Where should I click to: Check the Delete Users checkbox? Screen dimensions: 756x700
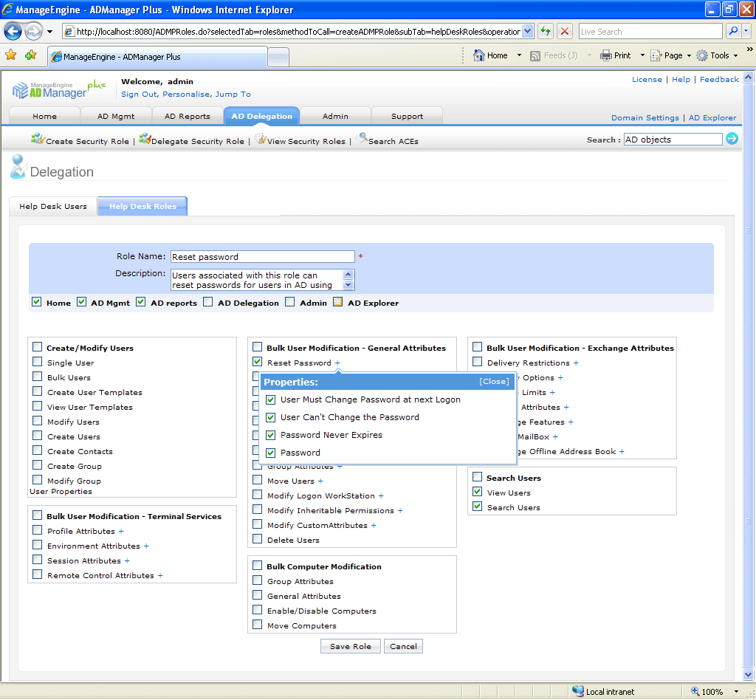pyautogui.click(x=258, y=539)
